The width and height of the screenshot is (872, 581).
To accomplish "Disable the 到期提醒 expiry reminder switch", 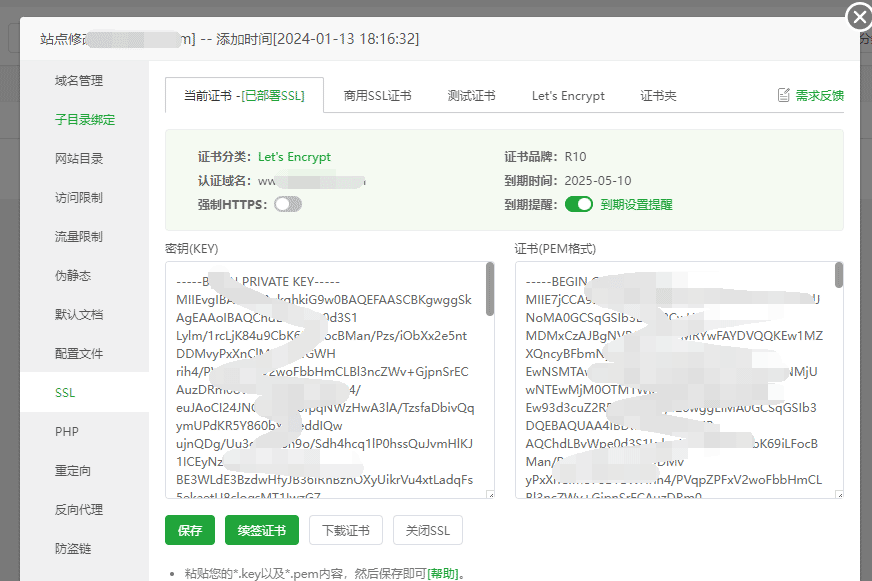I will (579, 205).
